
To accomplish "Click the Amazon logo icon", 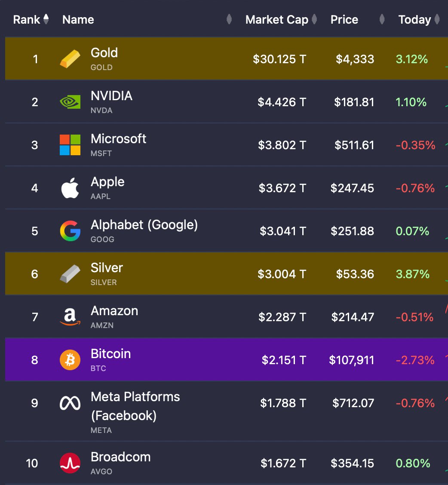I will (x=70, y=317).
